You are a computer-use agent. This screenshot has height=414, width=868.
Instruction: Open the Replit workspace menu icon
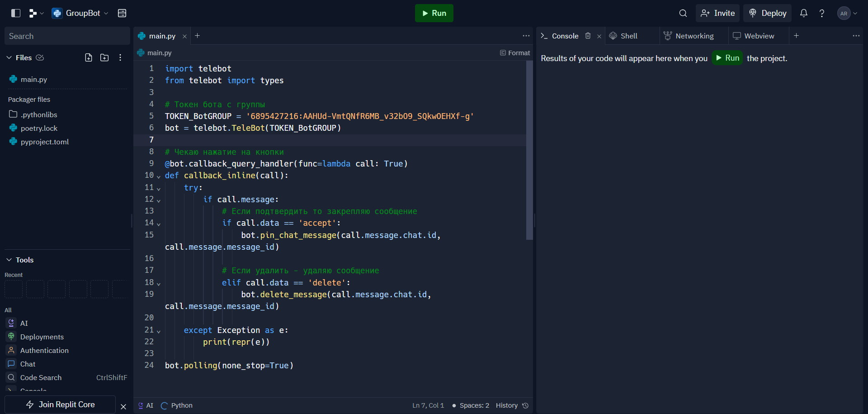coord(36,13)
